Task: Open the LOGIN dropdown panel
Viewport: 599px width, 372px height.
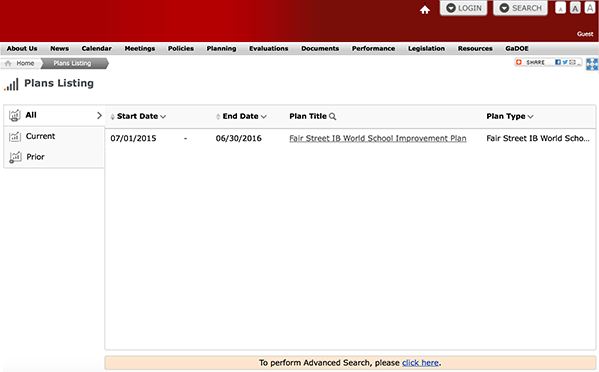Action: 463,8
